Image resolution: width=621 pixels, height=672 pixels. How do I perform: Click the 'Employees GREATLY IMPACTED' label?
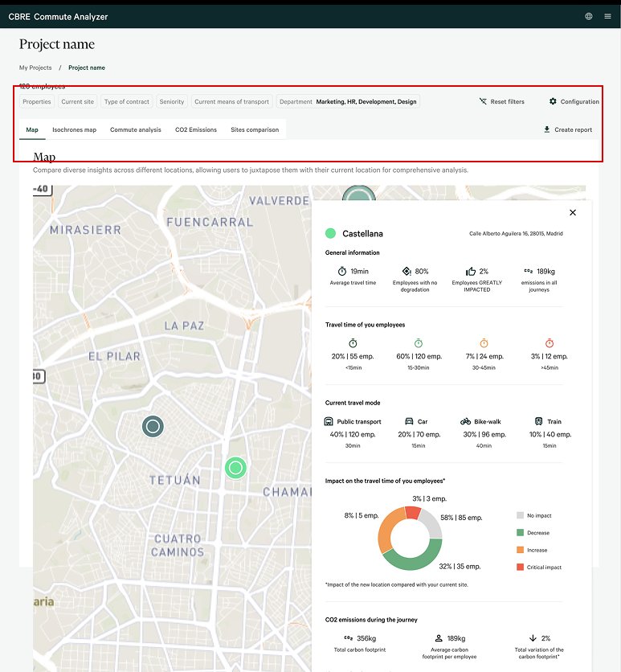(x=476, y=286)
